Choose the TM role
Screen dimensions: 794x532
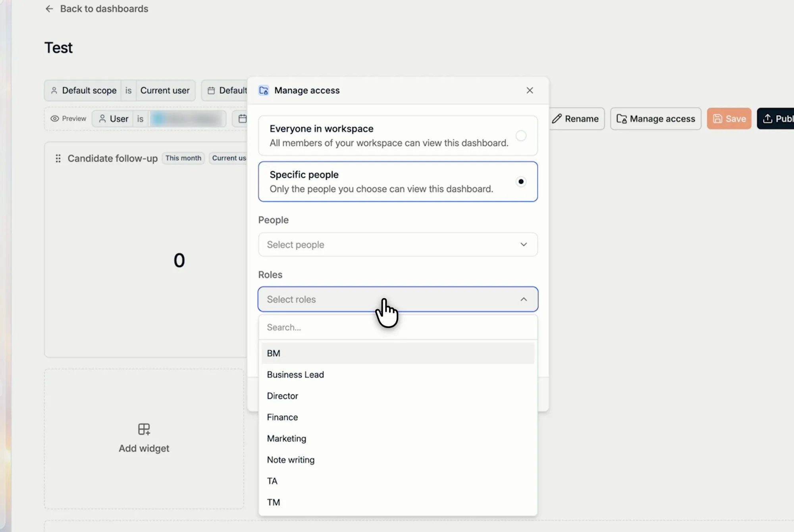click(x=398, y=502)
